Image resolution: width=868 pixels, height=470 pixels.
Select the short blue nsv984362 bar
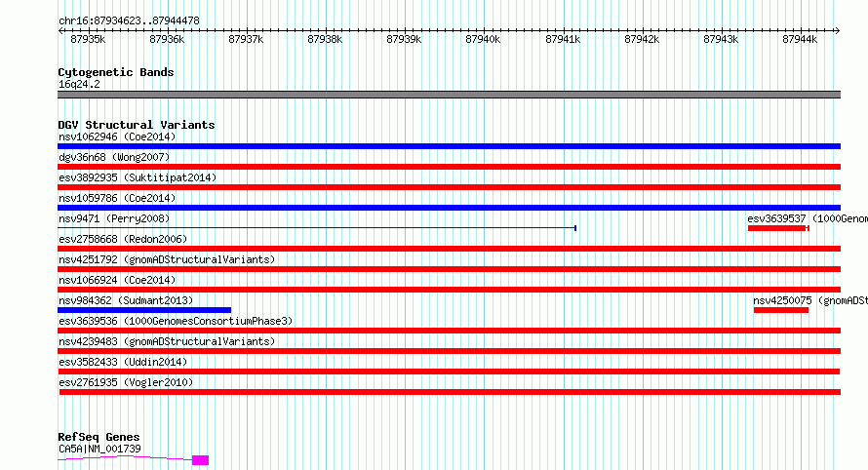point(144,310)
